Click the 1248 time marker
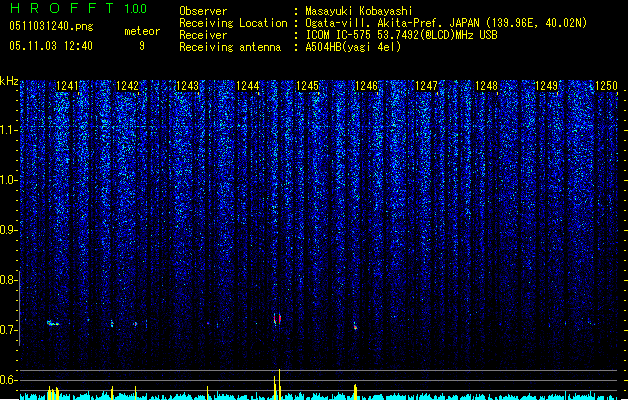 point(486,86)
